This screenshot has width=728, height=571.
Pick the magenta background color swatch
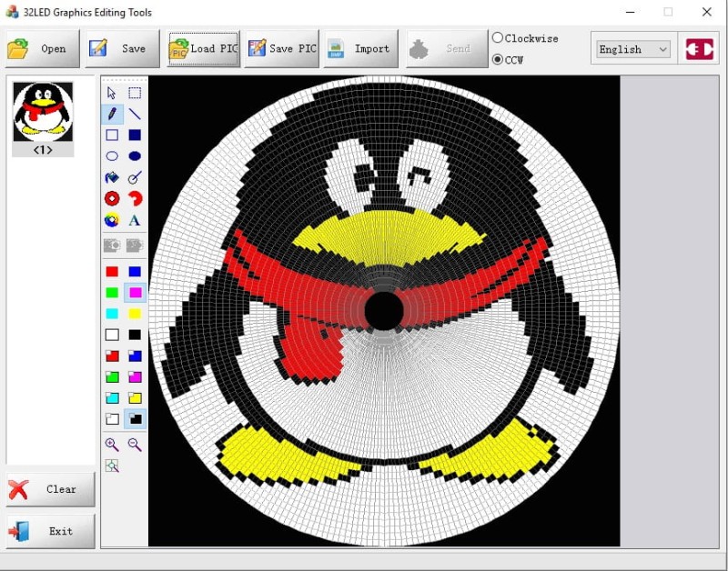[135, 377]
